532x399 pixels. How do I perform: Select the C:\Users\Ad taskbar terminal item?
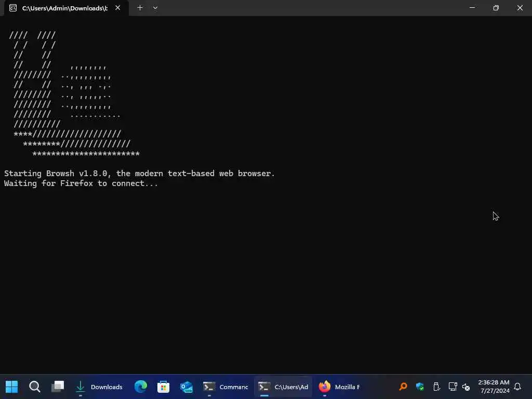[283, 387]
